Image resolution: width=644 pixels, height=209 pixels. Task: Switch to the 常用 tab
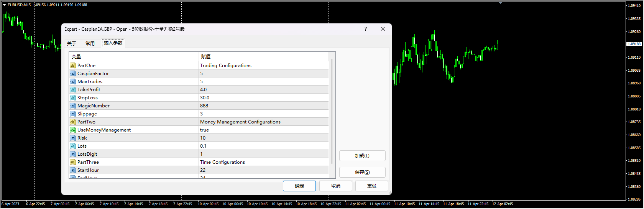click(x=90, y=43)
